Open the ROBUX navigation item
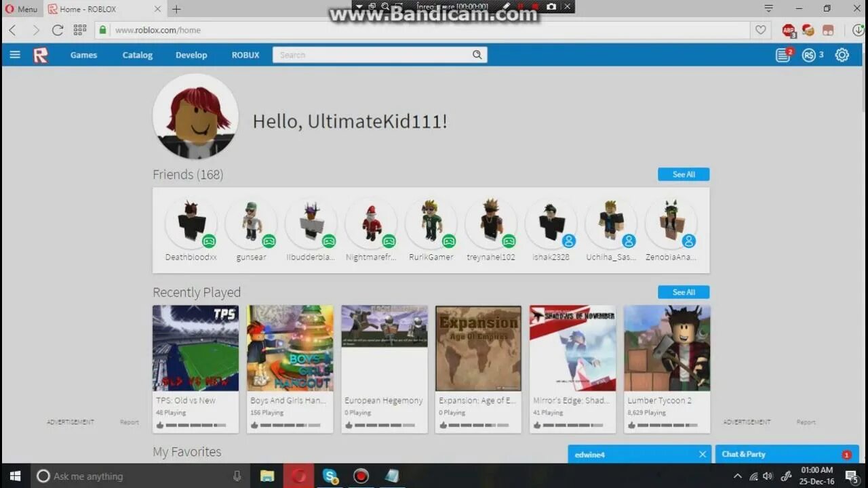The image size is (868, 488). coord(245,55)
